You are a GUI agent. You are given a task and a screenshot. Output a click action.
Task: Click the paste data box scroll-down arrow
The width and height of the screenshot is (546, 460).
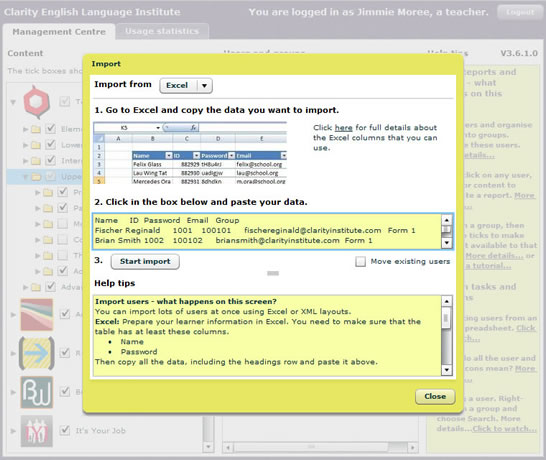point(446,243)
